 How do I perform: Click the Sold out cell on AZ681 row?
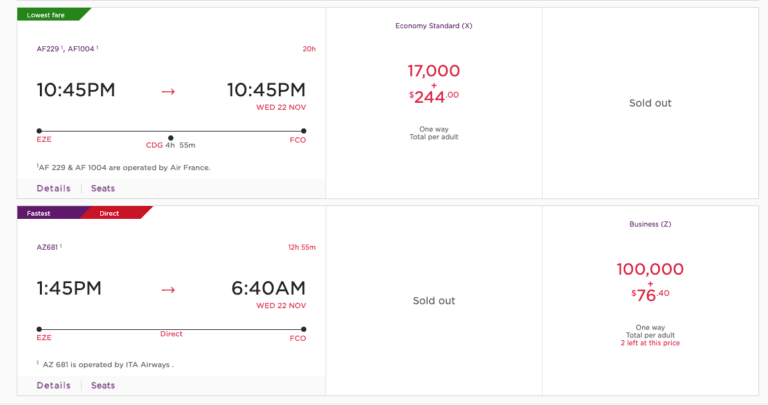click(x=433, y=300)
